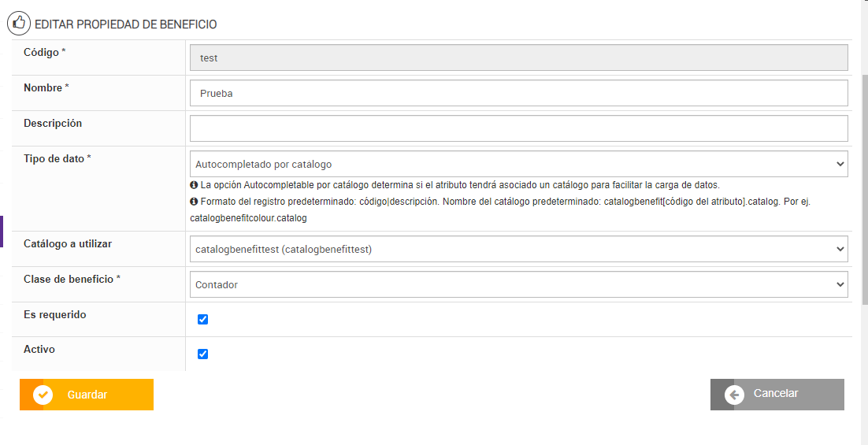Click the Activo label text
This screenshot has height=445, width=868.
[x=39, y=349]
